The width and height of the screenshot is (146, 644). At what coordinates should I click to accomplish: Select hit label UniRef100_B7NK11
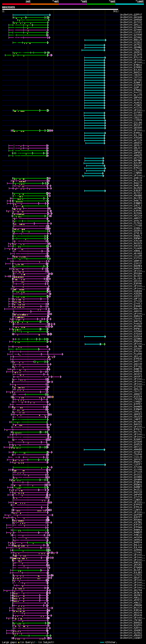(x=131, y=65)
